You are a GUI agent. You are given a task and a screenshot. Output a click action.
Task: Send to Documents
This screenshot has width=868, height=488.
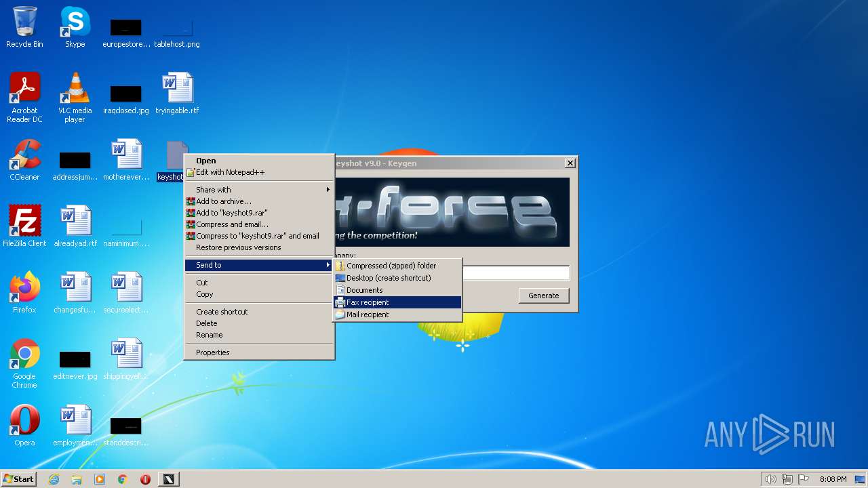tap(397, 290)
